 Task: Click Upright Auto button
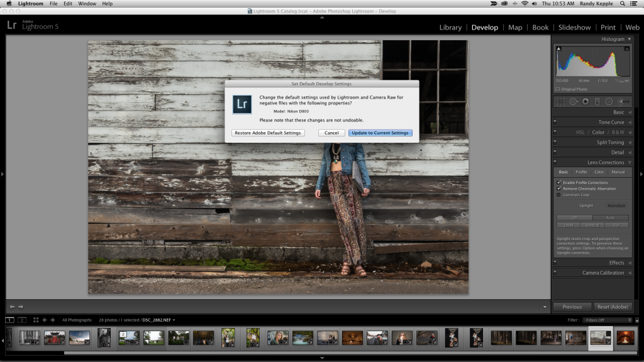[610, 217]
